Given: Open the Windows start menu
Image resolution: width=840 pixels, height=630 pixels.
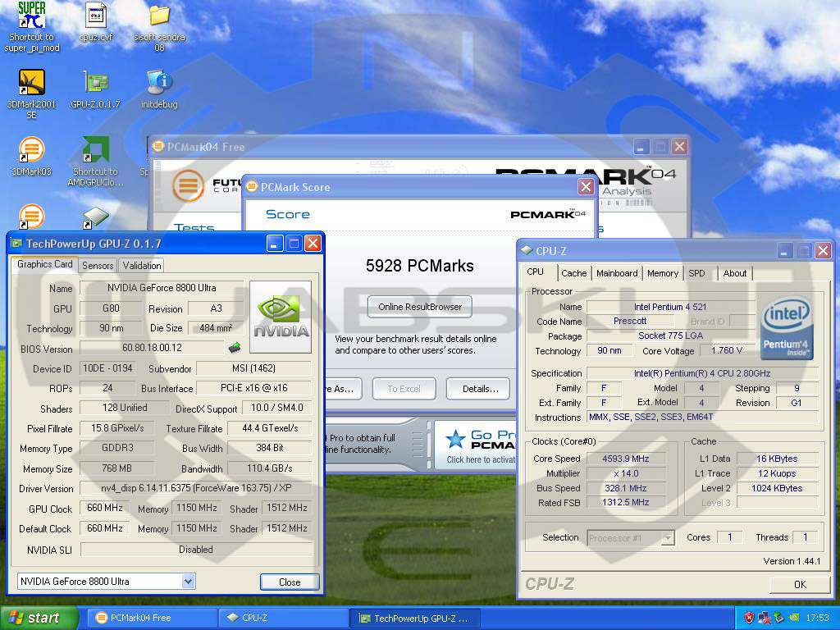Looking at the screenshot, I should (39, 618).
